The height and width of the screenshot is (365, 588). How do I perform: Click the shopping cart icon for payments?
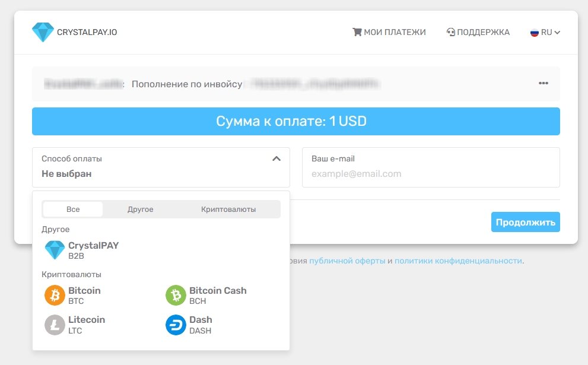[357, 32]
